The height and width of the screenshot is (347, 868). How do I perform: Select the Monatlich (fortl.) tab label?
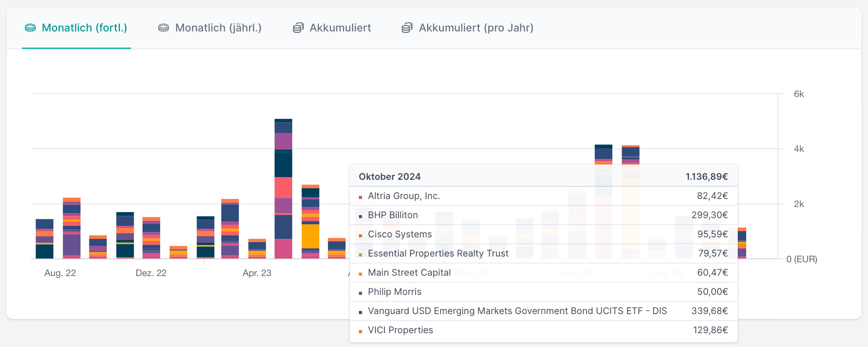[84, 28]
